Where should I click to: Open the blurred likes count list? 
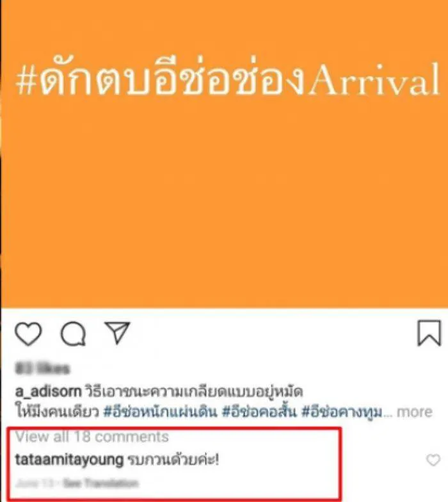click(x=42, y=369)
